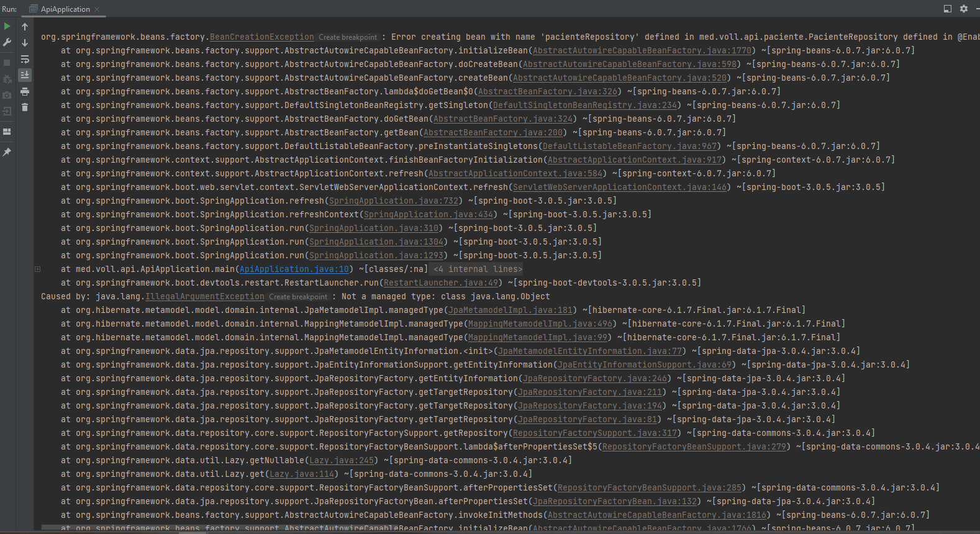Viewport: 980px width, 534px height.
Task: Open JpaMetamodelImpl.java:181 link
Action: (510, 310)
